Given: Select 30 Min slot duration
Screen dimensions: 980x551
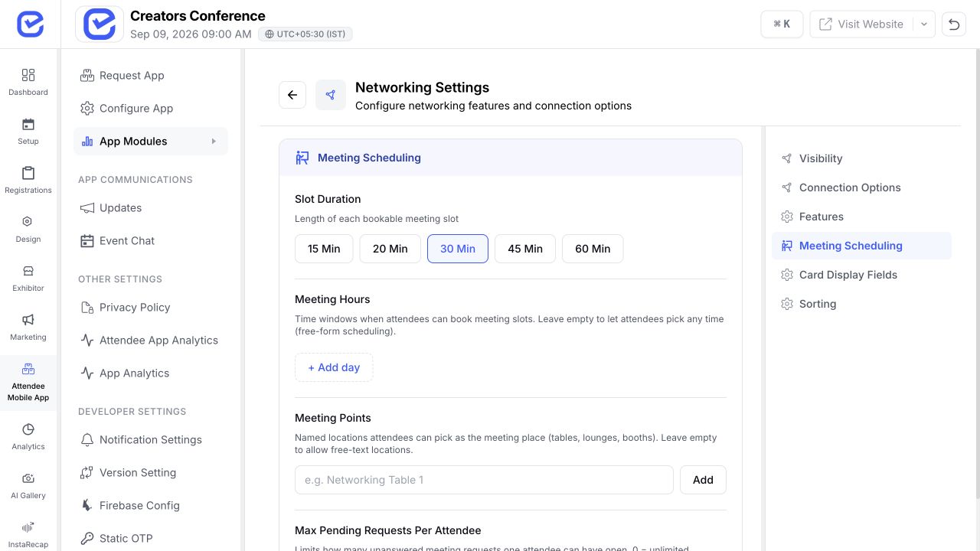Looking at the screenshot, I should [x=458, y=249].
